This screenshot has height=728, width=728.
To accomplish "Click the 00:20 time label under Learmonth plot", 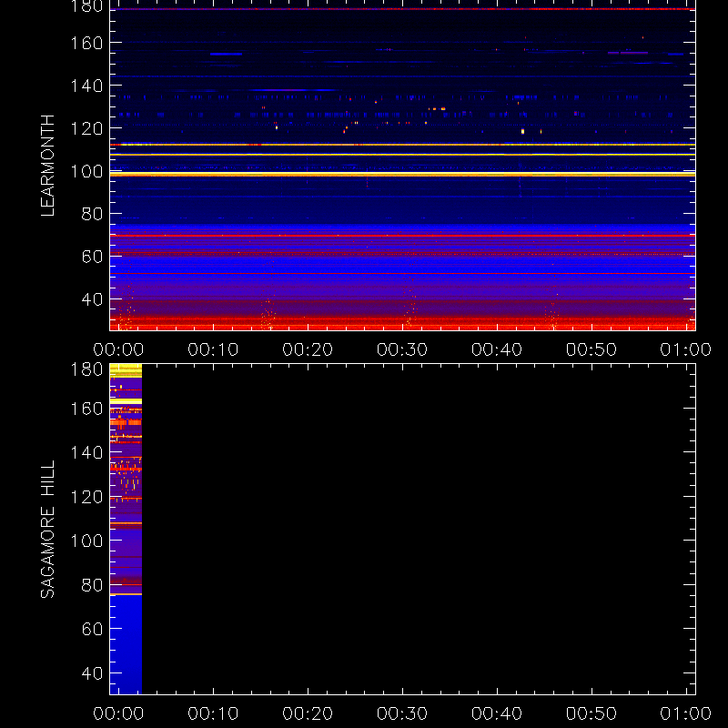I will [x=308, y=349].
